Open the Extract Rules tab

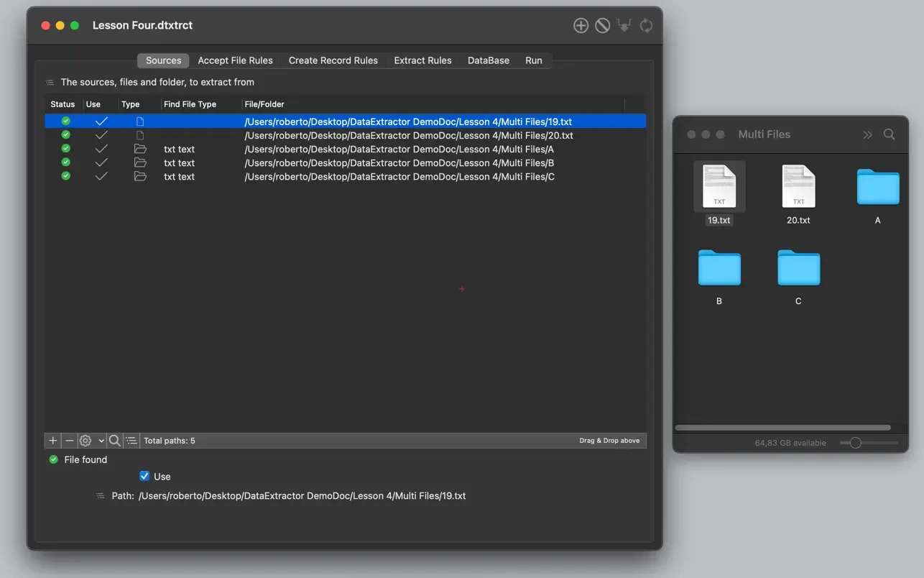tap(422, 60)
